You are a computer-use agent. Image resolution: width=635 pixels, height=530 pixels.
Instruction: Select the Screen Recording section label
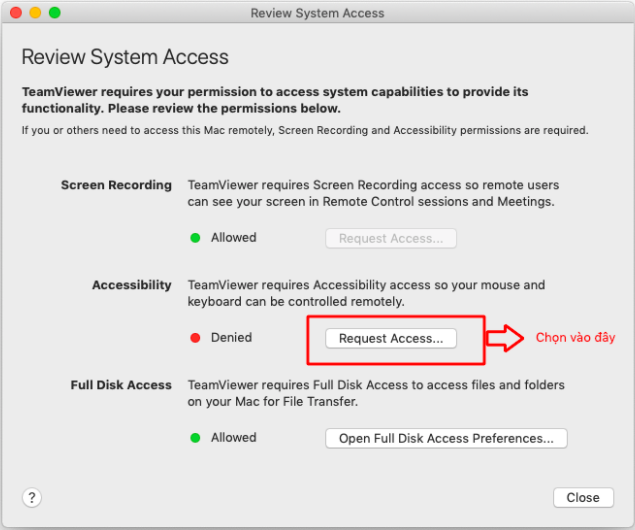116,185
